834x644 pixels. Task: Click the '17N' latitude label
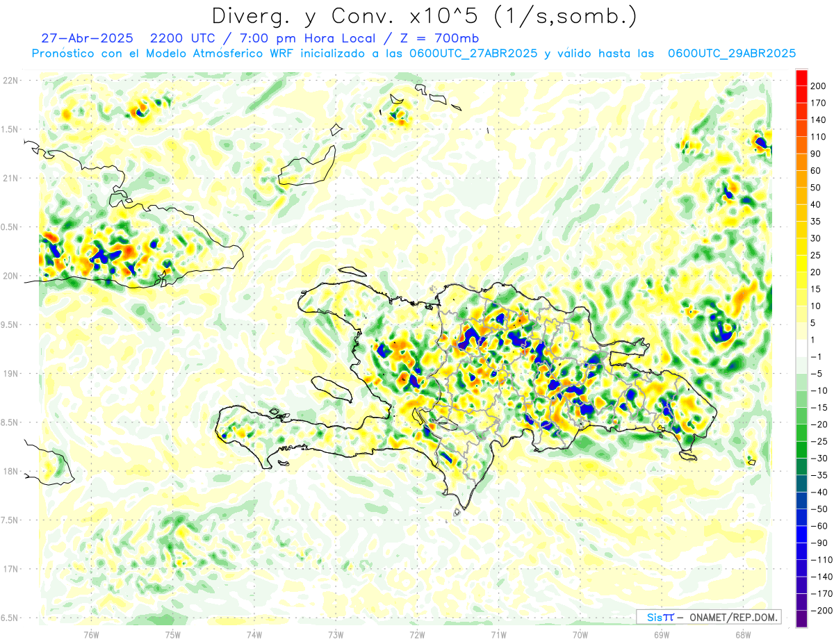(10, 569)
